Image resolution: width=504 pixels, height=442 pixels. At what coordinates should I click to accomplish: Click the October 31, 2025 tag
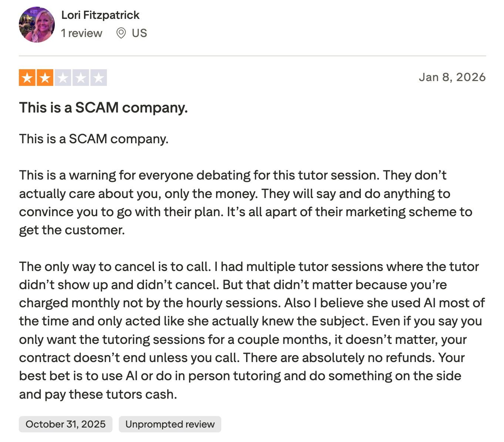[x=65, y=424]
